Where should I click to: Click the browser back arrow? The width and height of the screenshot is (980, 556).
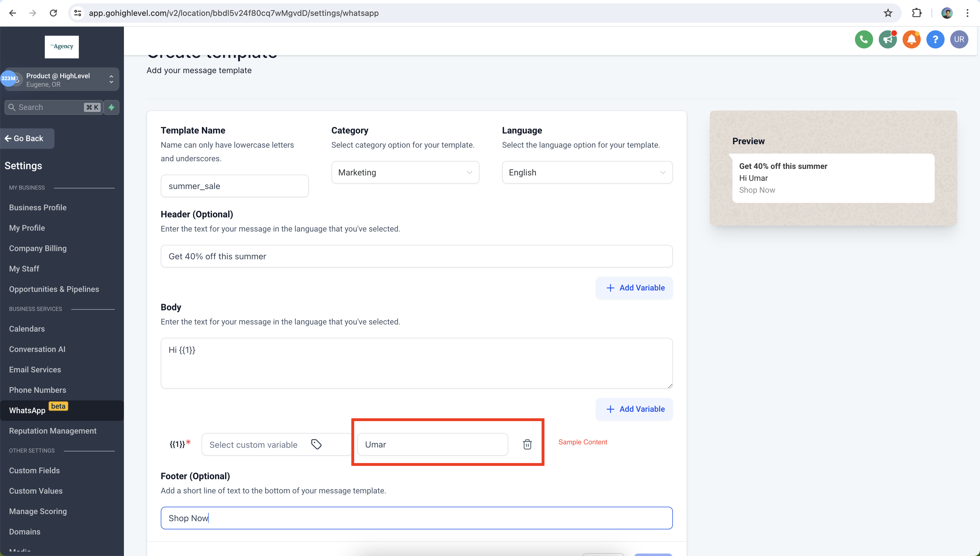12,13
